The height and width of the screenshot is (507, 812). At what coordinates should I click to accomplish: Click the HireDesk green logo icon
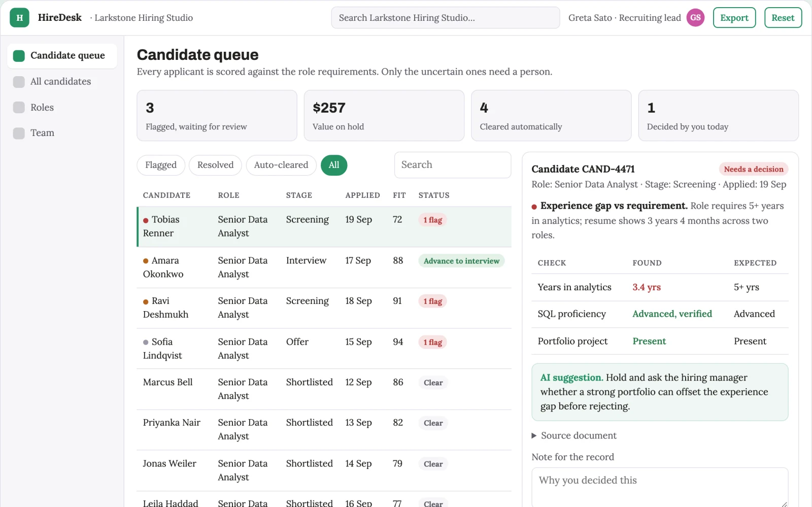pyautogui.click(x=19, y=18)
